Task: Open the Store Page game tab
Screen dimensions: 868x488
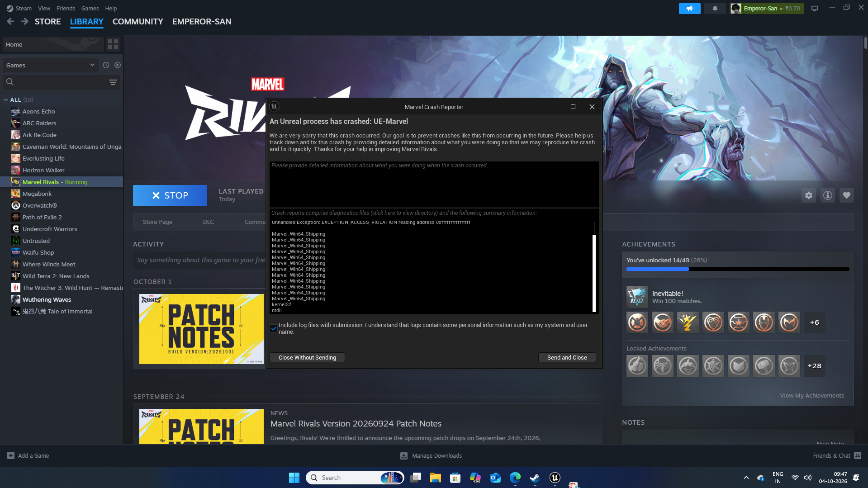Action: (157, 222)
